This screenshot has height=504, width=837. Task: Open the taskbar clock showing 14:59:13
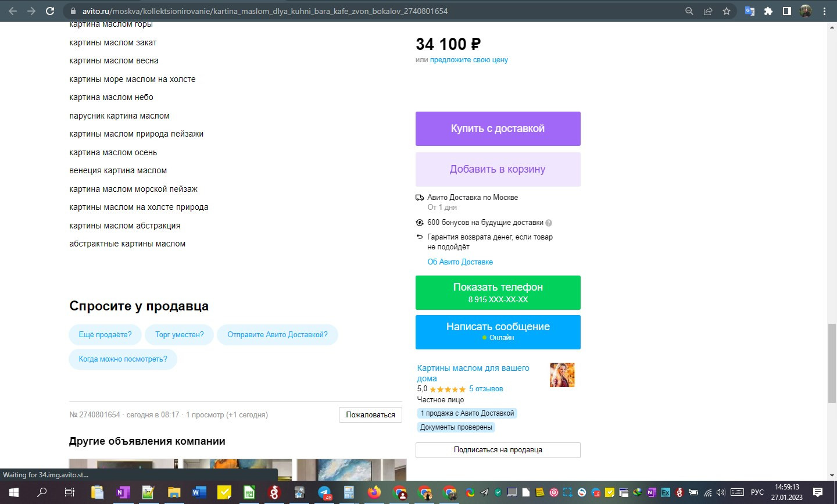point(787,492)
